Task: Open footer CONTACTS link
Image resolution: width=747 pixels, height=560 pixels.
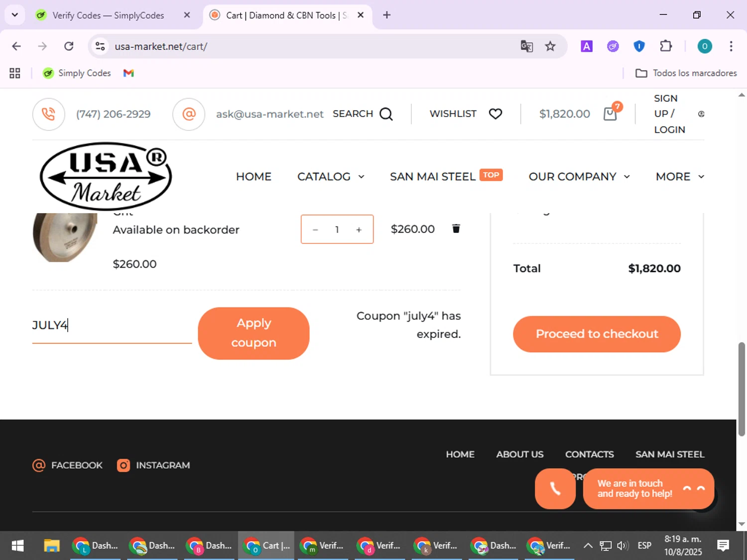Action: (589, 454)
